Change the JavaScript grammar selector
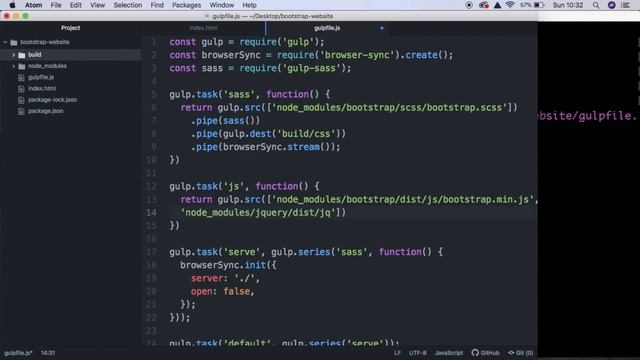640x360 pixels. 449,353
